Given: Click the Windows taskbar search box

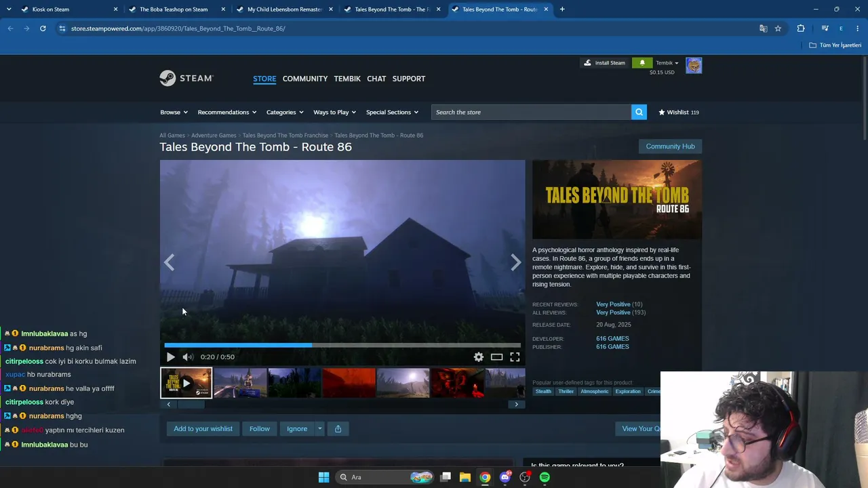Looking at the screenshot, I should click(386, 477).
